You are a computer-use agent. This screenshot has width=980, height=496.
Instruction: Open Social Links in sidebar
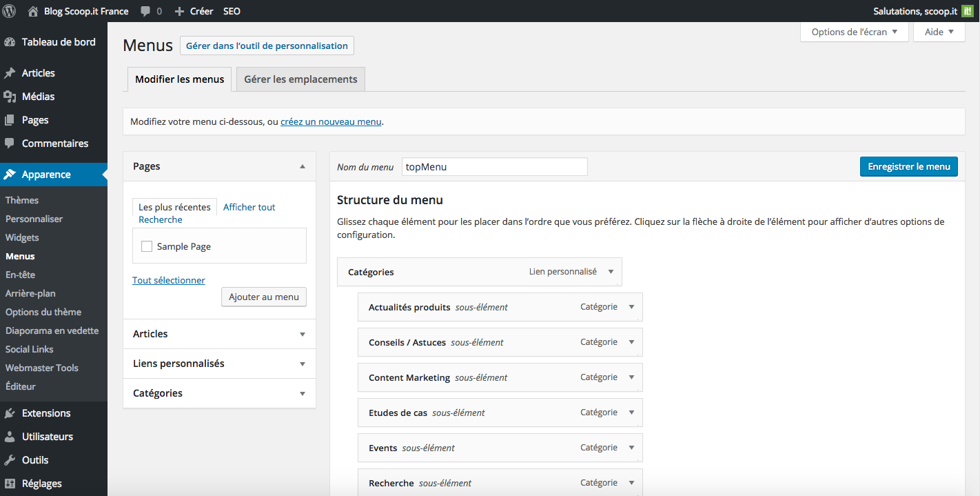coord(30,349)
